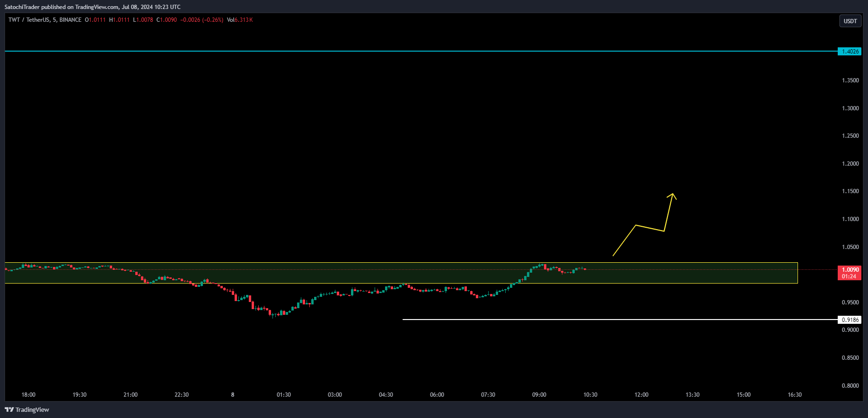Click the 1.3500 price axis label
The image size is (868, 418).
850,80
